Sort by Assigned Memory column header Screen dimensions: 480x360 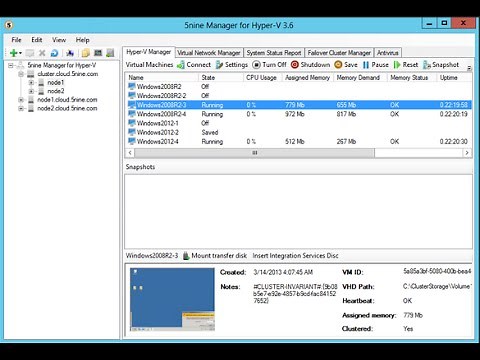tap(308, 78)
